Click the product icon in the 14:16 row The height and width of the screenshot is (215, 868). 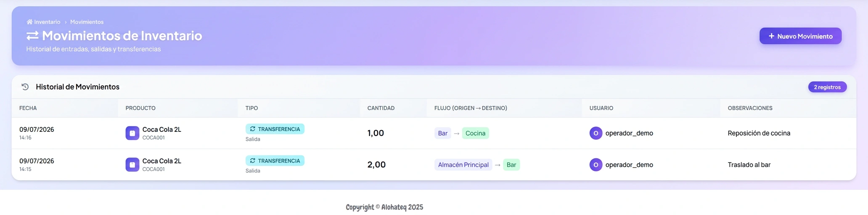coord(132,133)
